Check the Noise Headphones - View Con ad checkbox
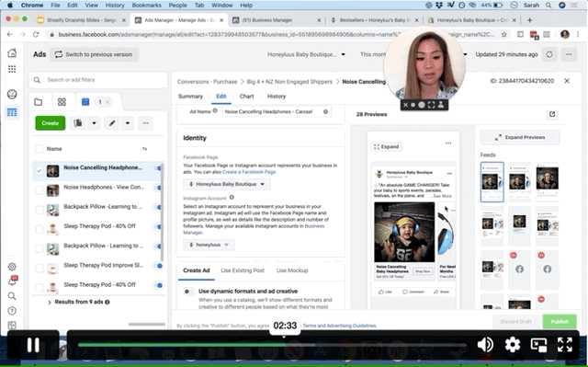588x367 pixels. coord(39,190)
